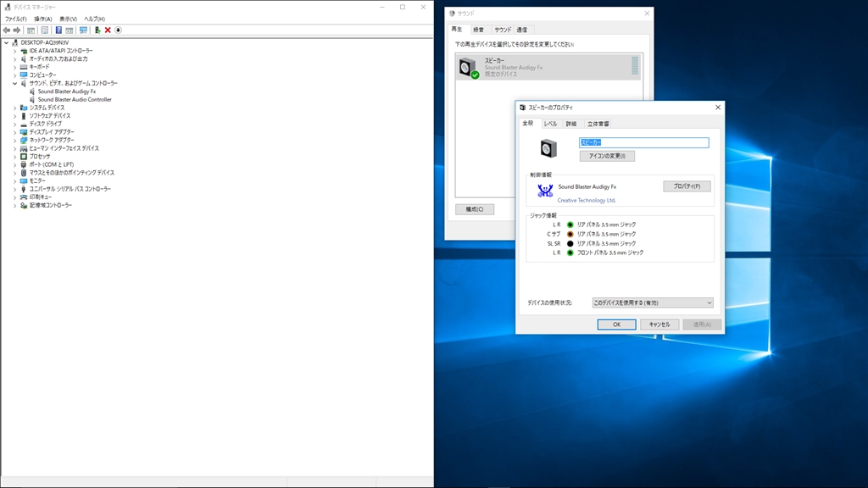Click the Creative Sound Blaster logo icon
Viewport: 868px width, 488px height.
545,191
